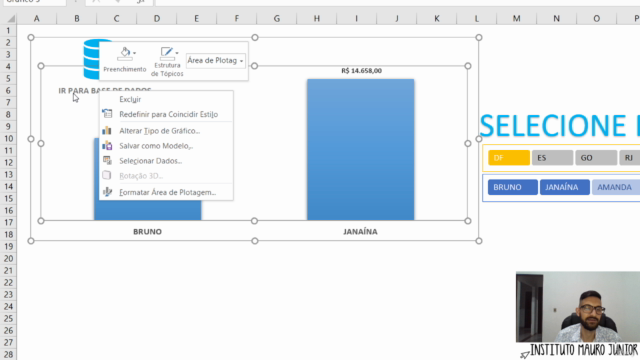Click the JANAÍNA axis label below chart
The height and width of the screenshot is (360, 640).
(360, 231)
